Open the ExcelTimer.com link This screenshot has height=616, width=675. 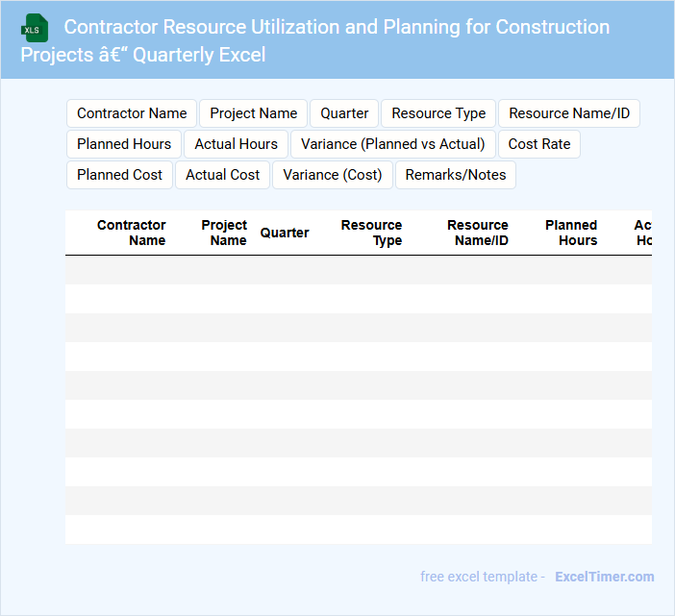click(604, 577)
